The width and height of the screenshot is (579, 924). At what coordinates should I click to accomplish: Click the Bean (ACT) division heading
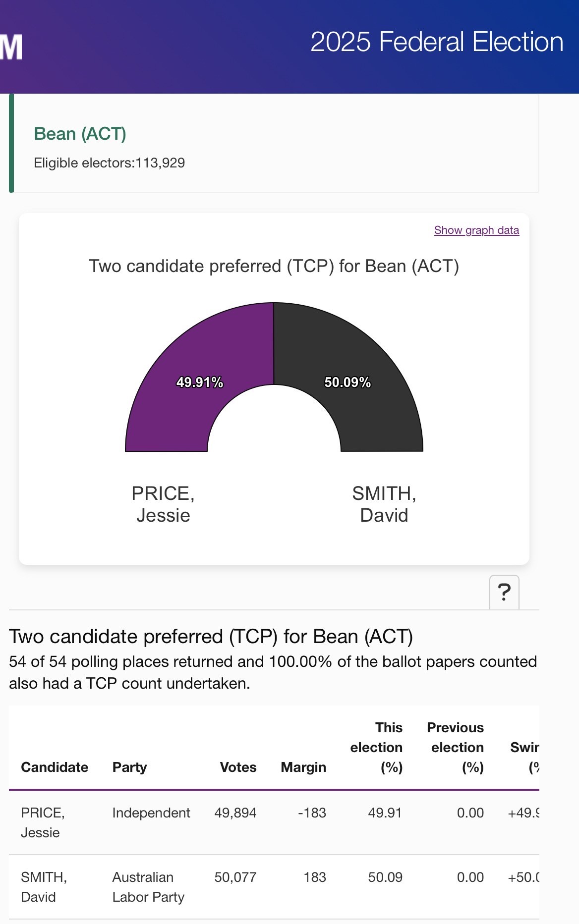pyautogui.click(x=80, y=134)
